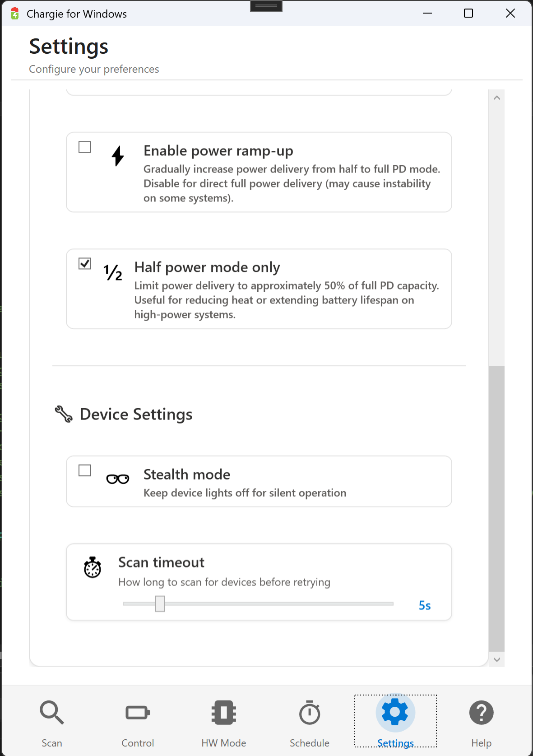Uncheck Half power mode only
Viewport: 533px width, 756px height.
click(x=84, y=264)
